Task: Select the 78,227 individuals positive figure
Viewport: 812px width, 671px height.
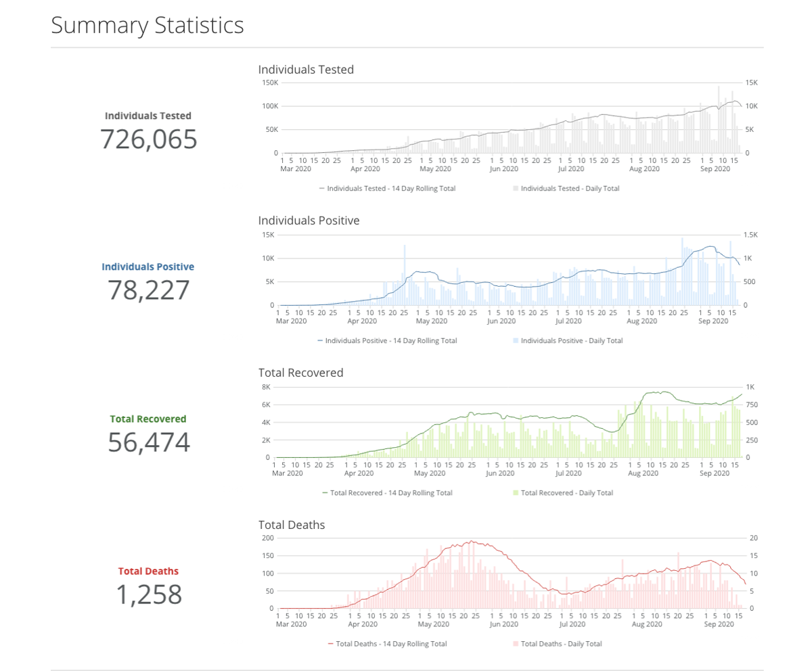Action: point(148,290)
